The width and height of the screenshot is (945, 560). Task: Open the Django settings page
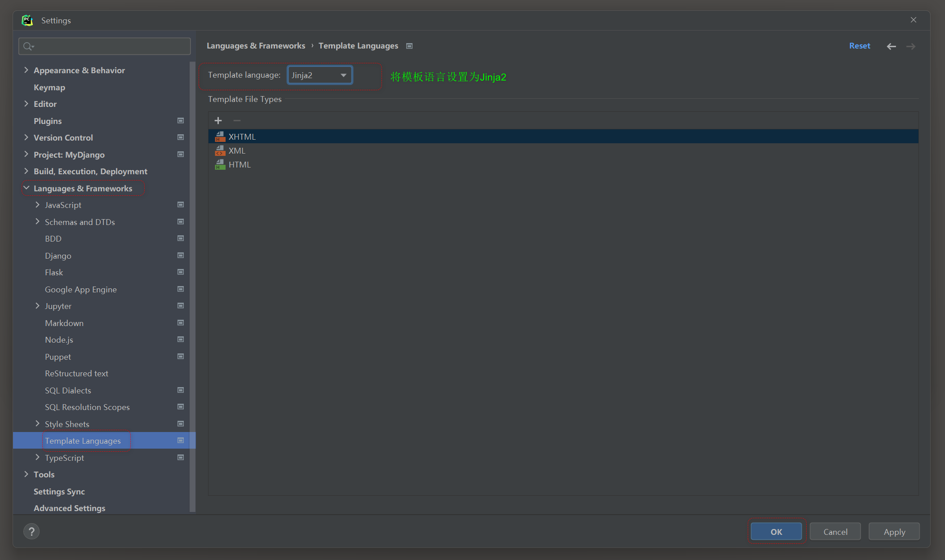(x=58, y=256)
